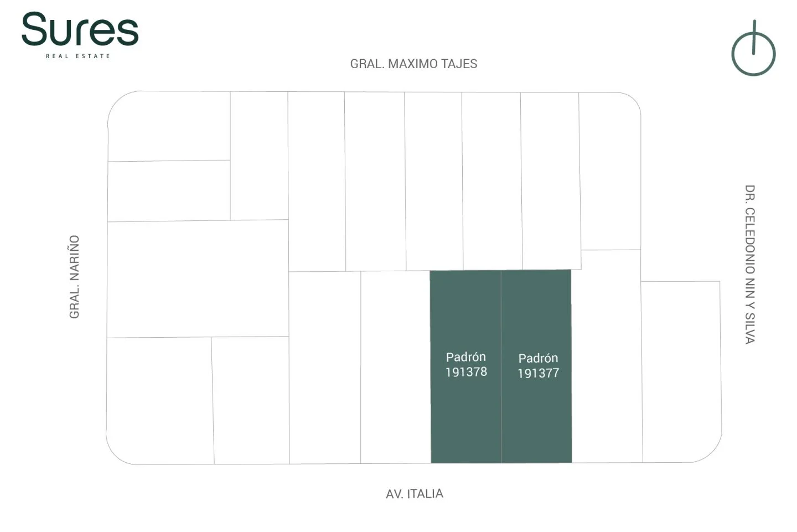Select corner lot at Nariño and Maximo Tajes
This screenshot has width=797, height=532.
[169, 126]
